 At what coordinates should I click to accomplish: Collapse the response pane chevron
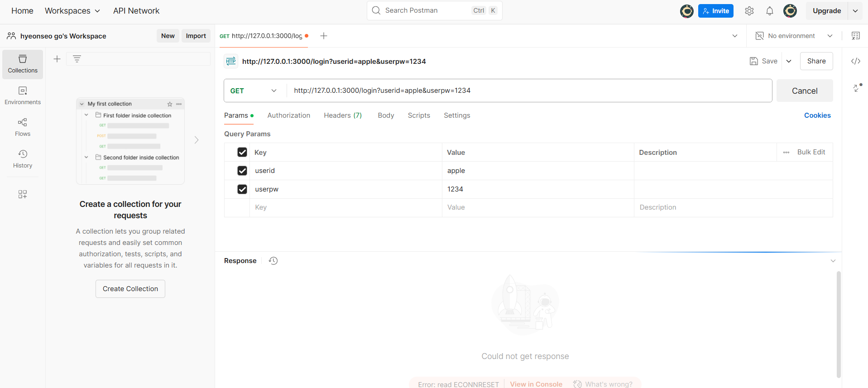pyautogui.click(x=833, y=261)
